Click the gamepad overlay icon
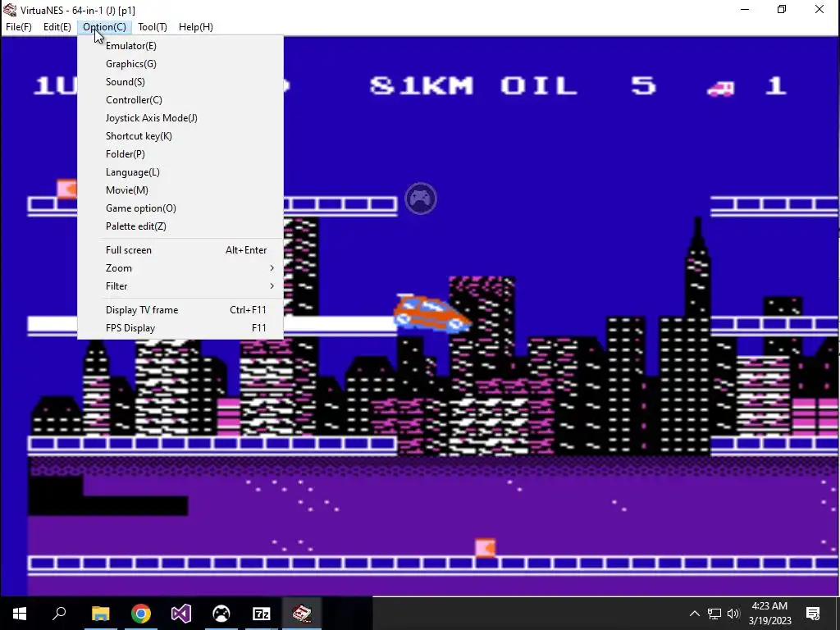 click(x=421, y=199)
